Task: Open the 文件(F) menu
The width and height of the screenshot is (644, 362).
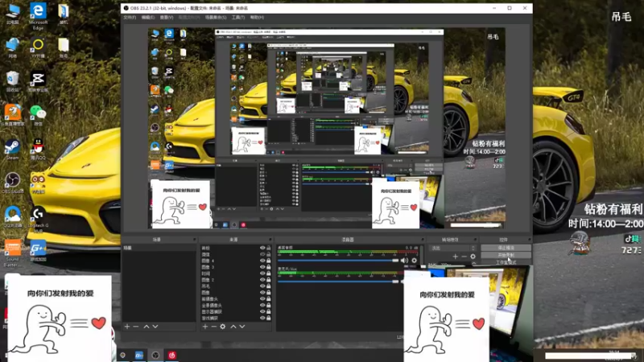Action: (130, 18)
